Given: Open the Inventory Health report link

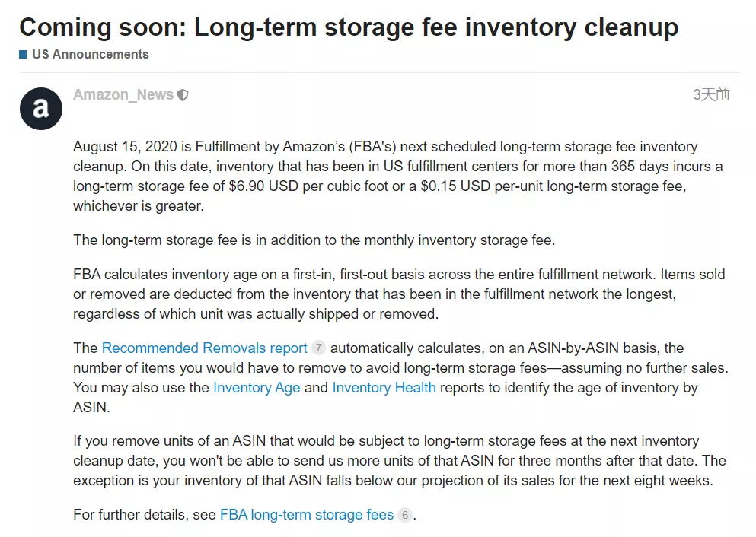Looking at the screenshot, I should coord(384,387).
